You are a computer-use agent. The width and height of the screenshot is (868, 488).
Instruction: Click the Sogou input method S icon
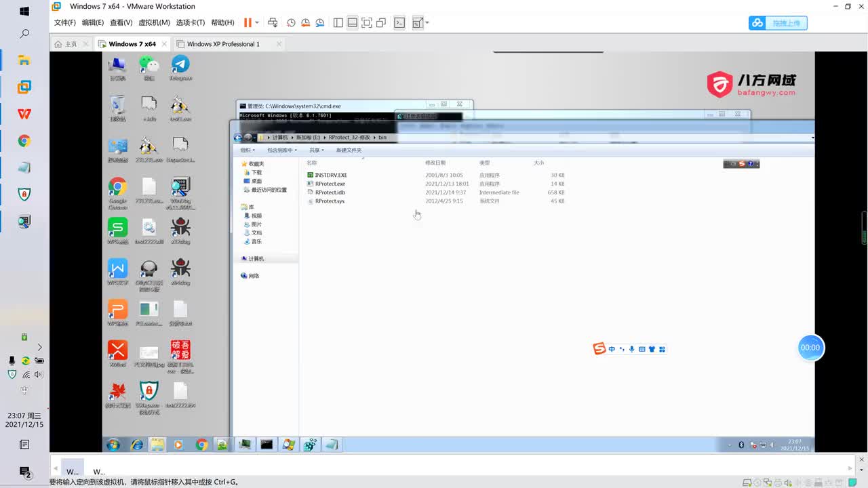pyautogui.click(x=599, y=349)
